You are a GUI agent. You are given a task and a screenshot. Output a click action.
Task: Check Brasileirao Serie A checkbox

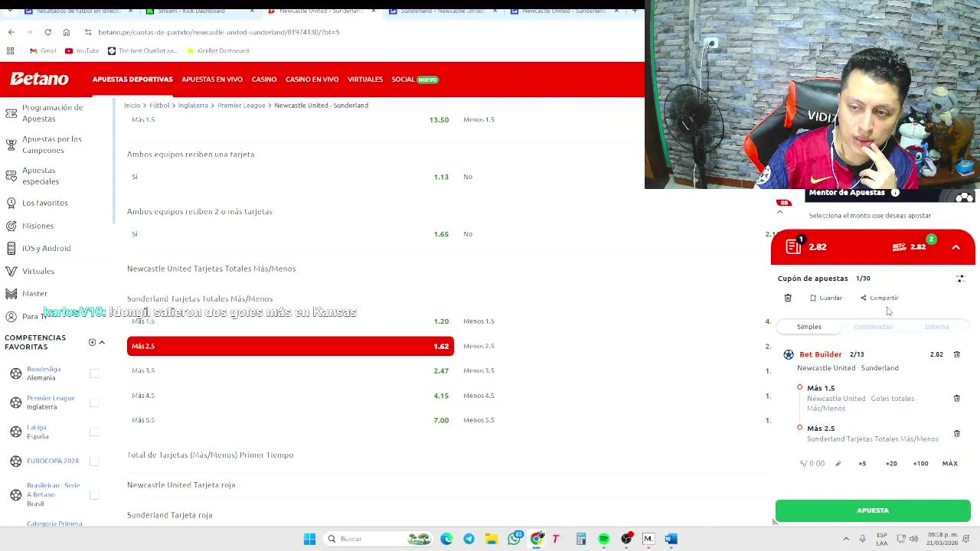(x=94, y=494)
